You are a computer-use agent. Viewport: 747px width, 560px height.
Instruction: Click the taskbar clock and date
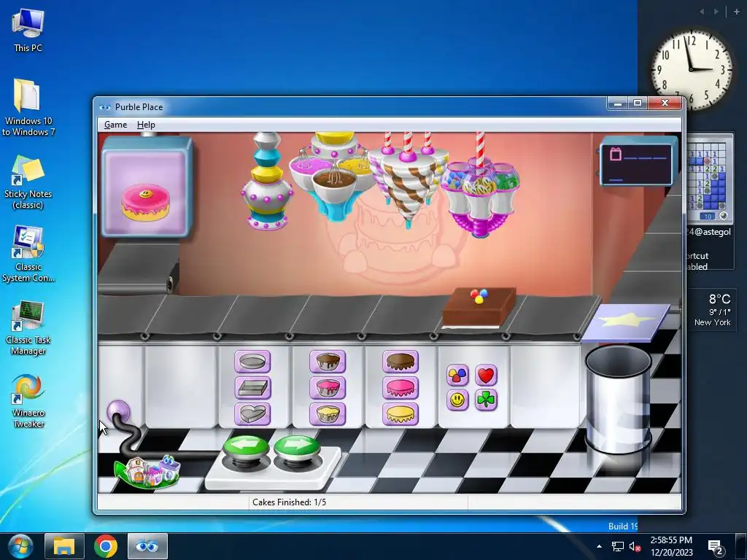[x=671, y=546]
